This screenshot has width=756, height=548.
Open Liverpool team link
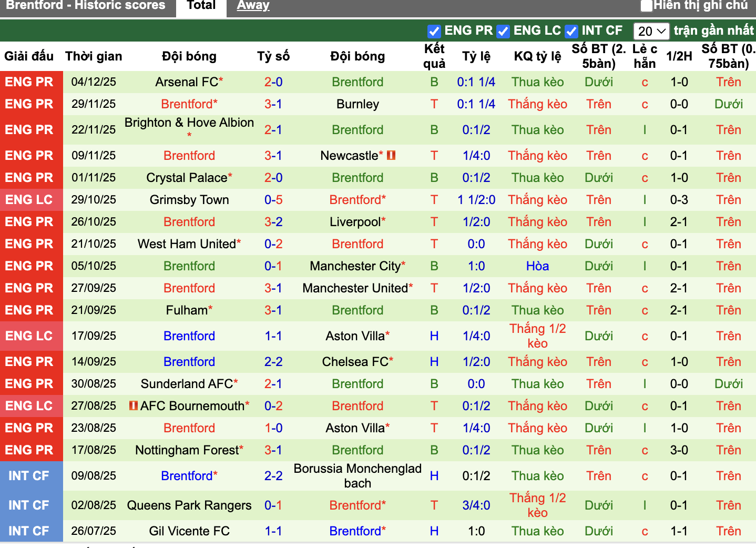[x=355, y=222]
